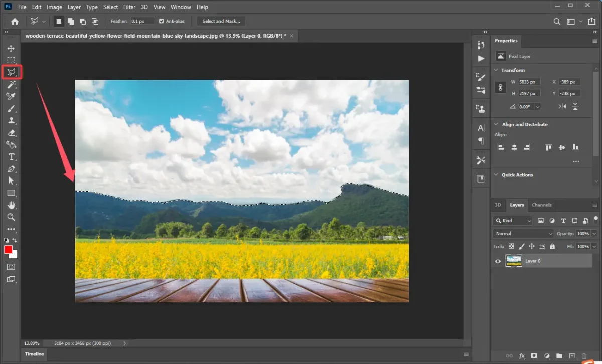602x364 pixels.
Task: Open the layer style fx menu
Action: [522, 356]
